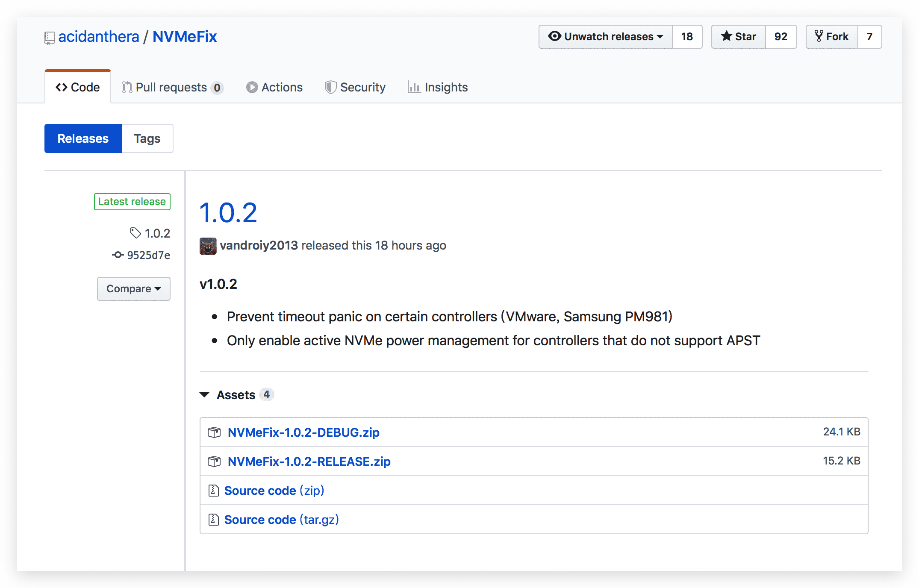Image resolution: width=919 pixels, height=588 pixels.
Task: Click the 'Prevent timeout panic' bullet text
Action: 450,317
